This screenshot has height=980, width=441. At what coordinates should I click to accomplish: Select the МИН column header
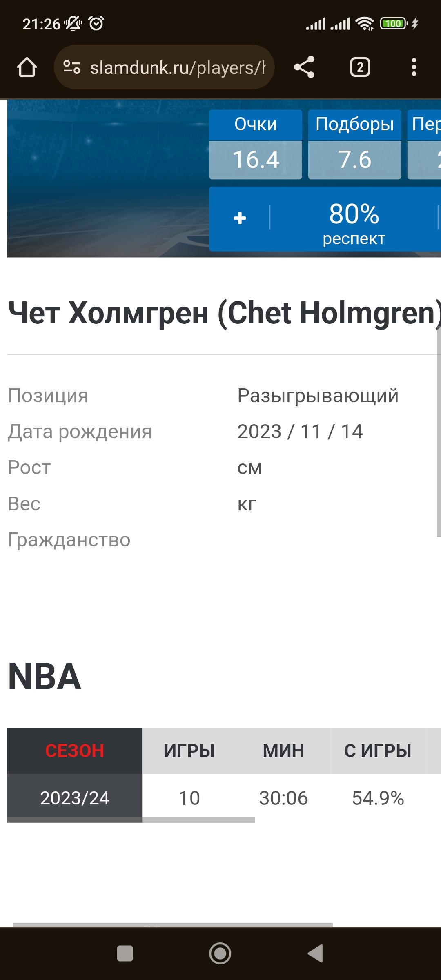click(x=283, y=751)
